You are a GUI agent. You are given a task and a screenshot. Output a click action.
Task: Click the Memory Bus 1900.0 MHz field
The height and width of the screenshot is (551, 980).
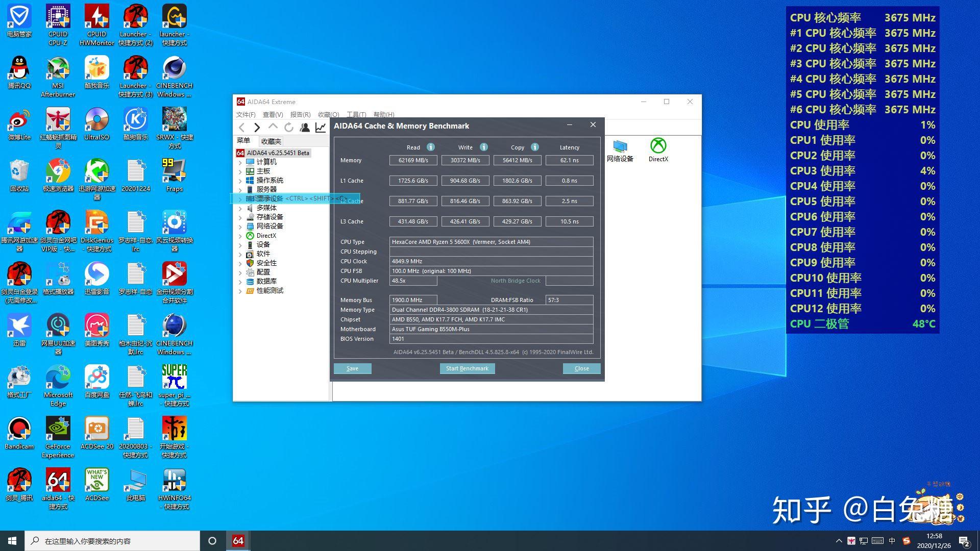pos(413,300)
